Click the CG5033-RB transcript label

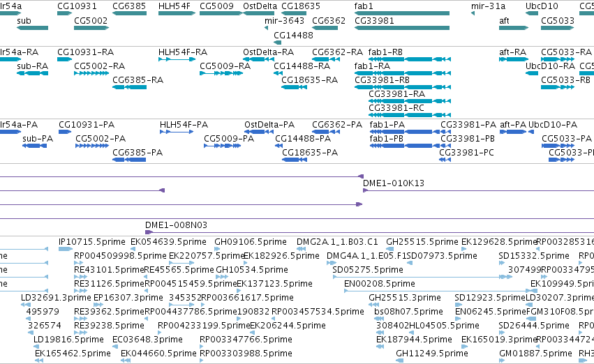tap(565, 79)
